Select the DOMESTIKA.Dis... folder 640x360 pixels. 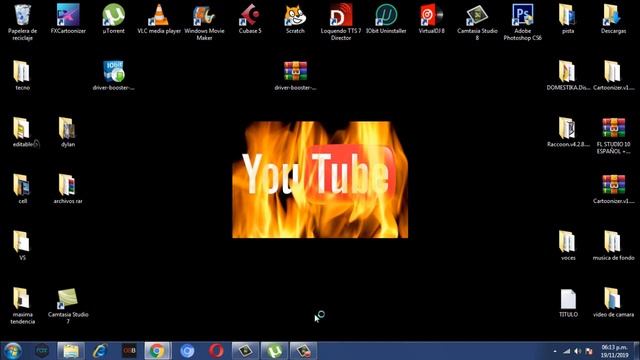pos(568,71)
